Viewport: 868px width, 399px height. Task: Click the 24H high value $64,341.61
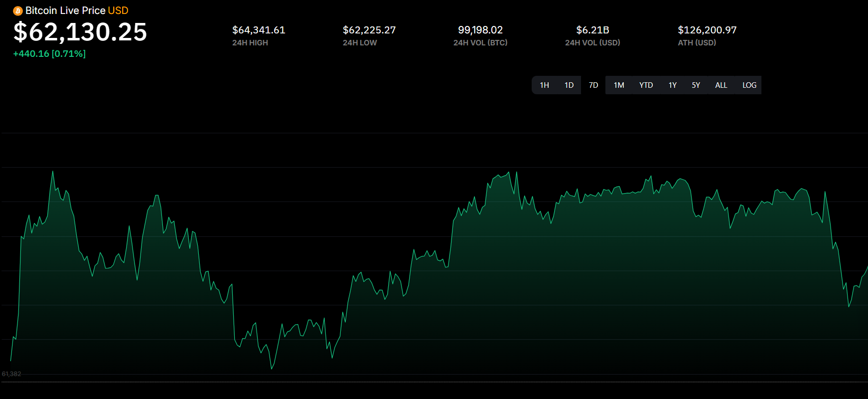(x=259, y=30)
